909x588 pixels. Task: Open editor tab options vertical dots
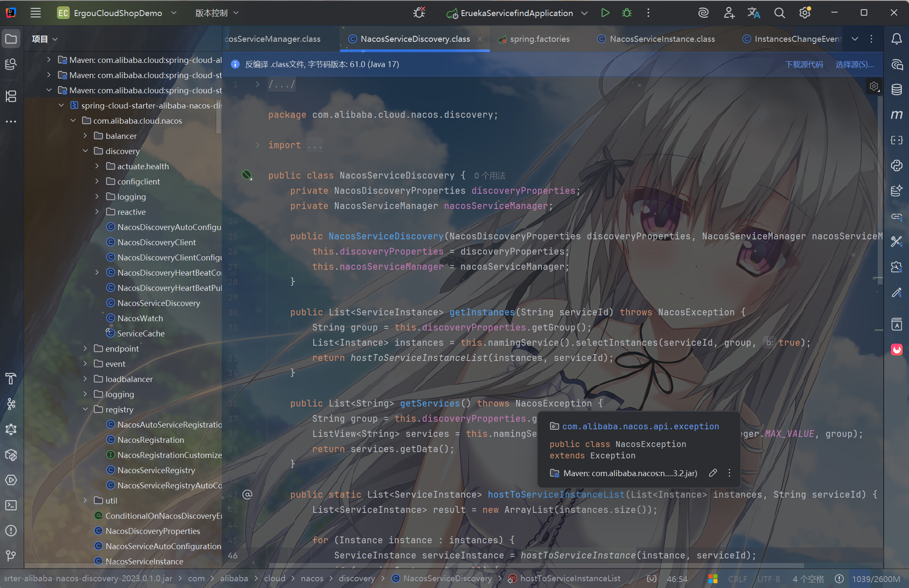[x=871, y=39]
